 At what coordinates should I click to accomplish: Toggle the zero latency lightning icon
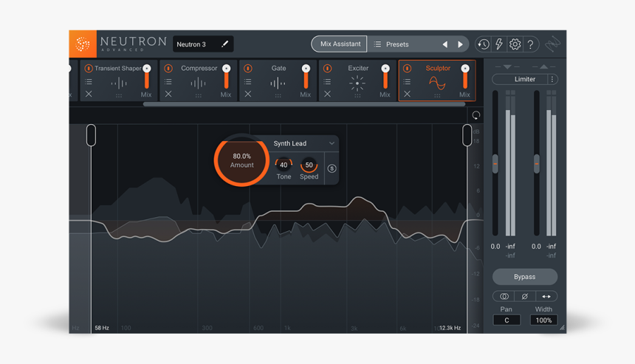[x=499, y=44]
